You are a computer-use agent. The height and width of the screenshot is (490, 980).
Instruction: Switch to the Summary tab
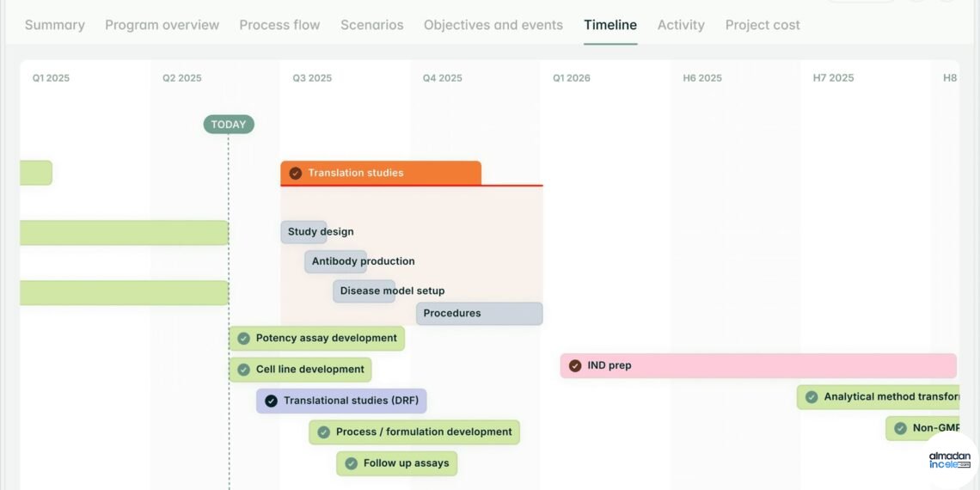click(55, 25)
